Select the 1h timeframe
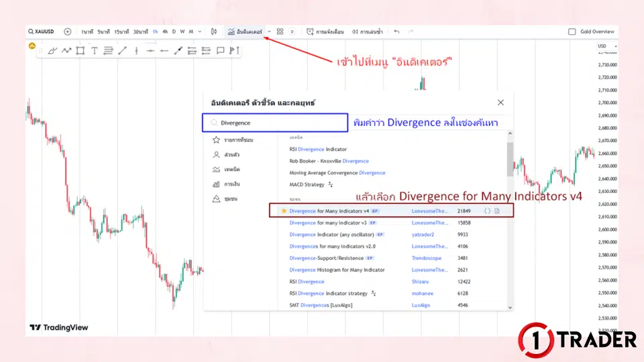Viewport: 644px width, 362px height. pyautogui.click(x=155, y=32)
